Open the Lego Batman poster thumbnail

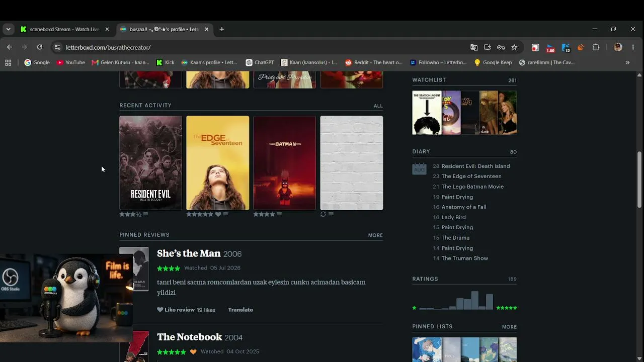click(x=284, y=163)
